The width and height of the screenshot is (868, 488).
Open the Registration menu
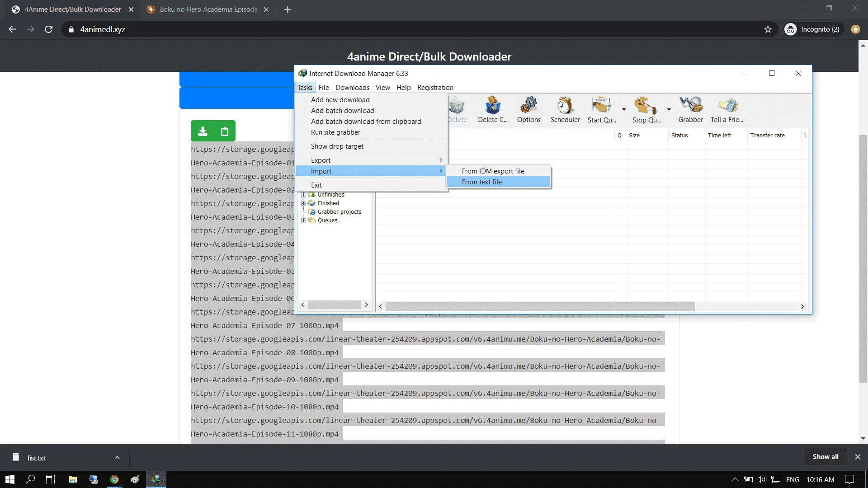pyautogui.click(x=435, y=88)
